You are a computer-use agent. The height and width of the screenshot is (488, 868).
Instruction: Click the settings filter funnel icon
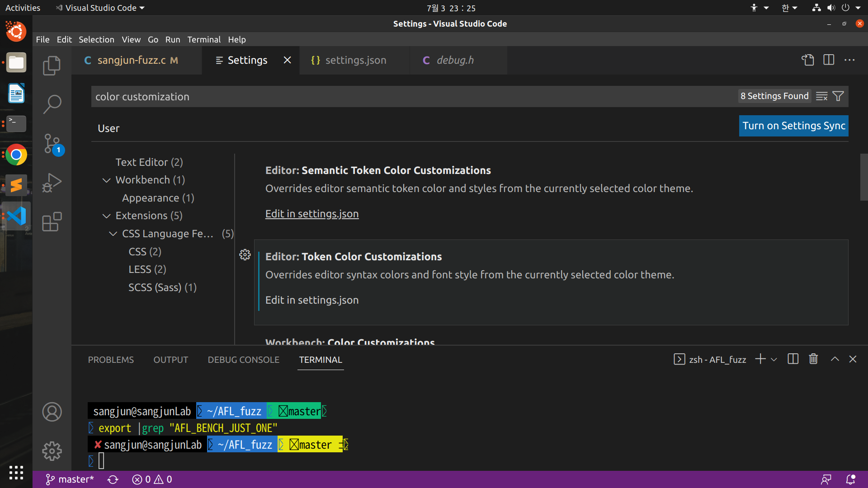tap(838, 96)
